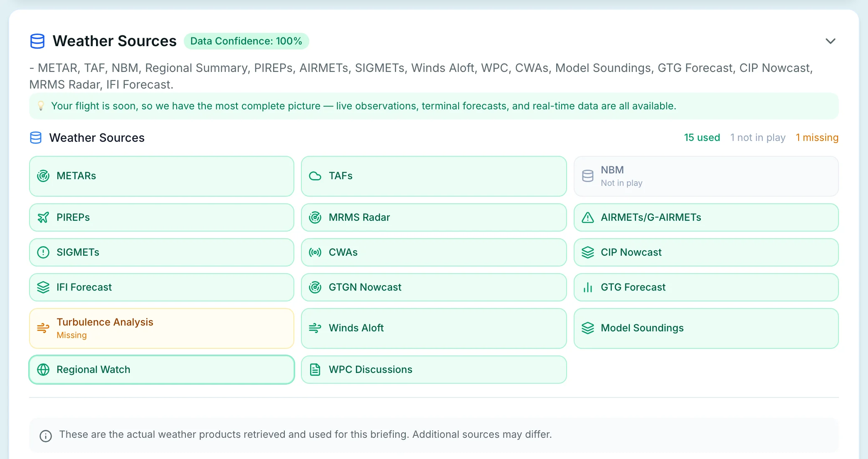
Task: Click the large Weather Sources database icon
Action: pos(37,41)
